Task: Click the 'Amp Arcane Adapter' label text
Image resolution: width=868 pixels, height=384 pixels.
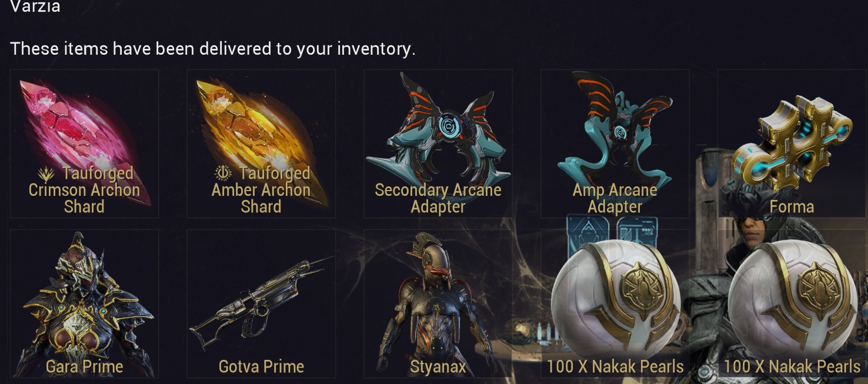Action: click(615, 198)
